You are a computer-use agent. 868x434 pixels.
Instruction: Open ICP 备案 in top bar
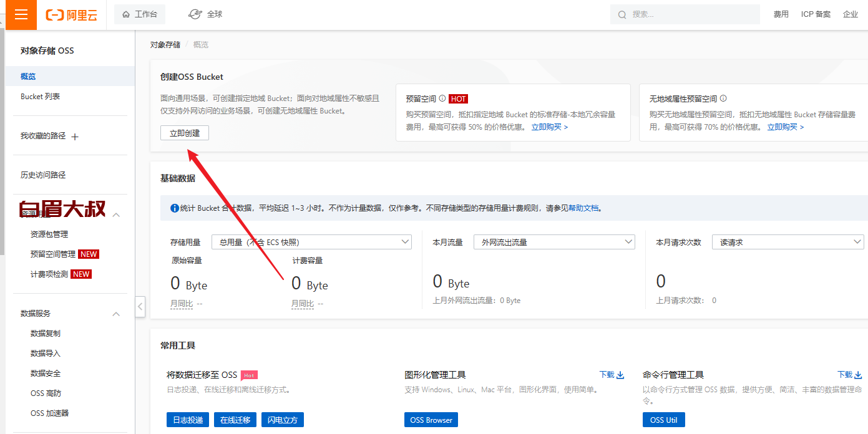point(816,14)
